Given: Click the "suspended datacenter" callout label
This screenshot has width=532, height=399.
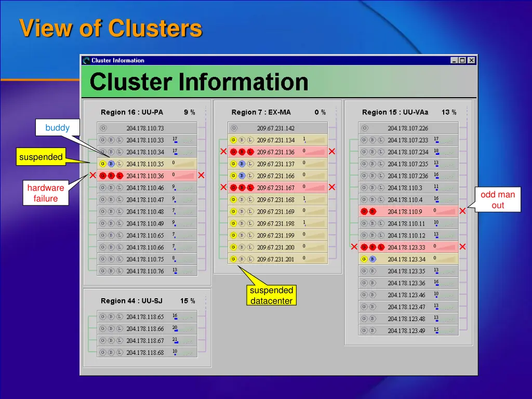Looking at the screenshot, I should [271, 296].
